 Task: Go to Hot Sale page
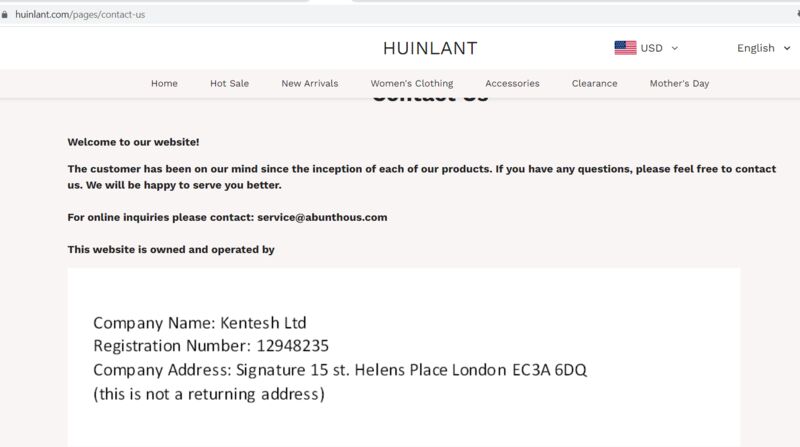(230, 83)
